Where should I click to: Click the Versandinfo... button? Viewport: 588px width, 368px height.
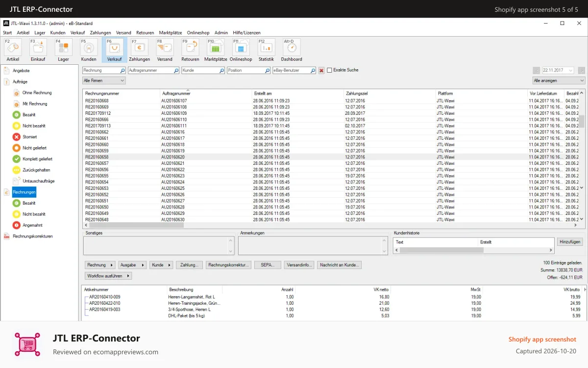(299, 265)
